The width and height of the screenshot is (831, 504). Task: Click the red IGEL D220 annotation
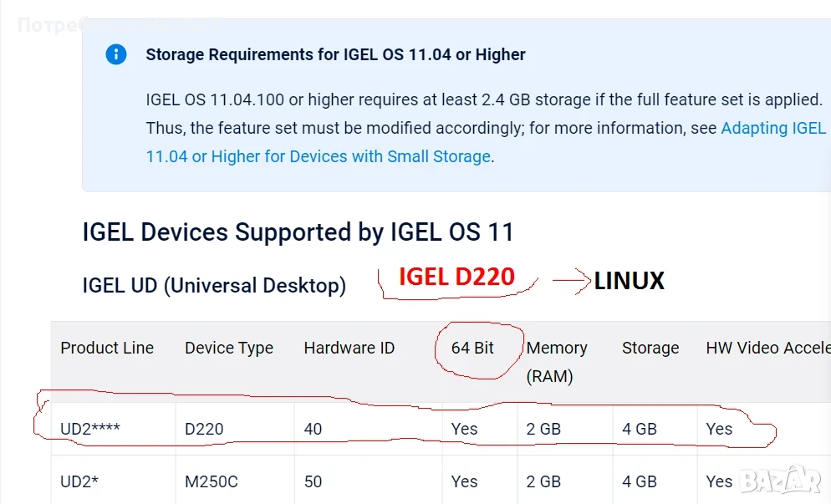(456, 277)
